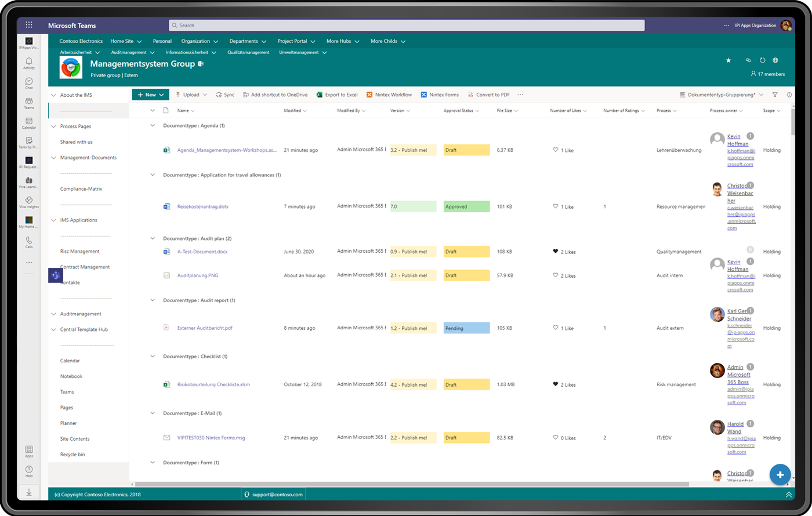Image resolution: width=812 pixels, height=516 pixels.
Task: Like the VIPITEST030 Nintex Forms.msg file
Action: click(x=556, y=438)
